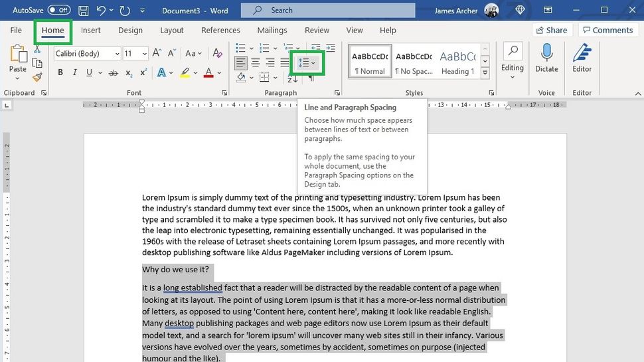This screenshot has width=644, height=362.
Task: Redo the last action
Action: tap(124, 11)
